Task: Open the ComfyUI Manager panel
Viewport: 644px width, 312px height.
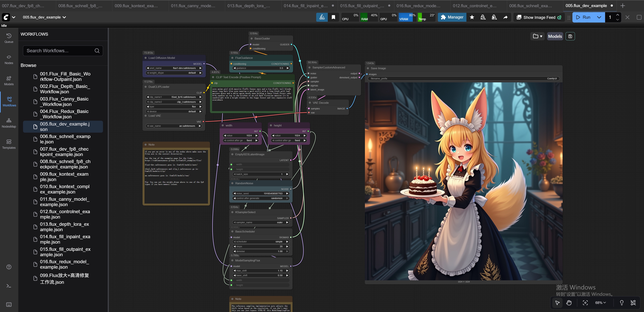Action: 451,17
